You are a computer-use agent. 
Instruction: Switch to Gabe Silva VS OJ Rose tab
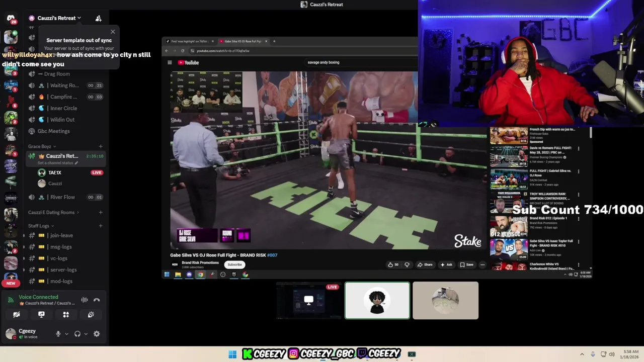tap(243, 41)
